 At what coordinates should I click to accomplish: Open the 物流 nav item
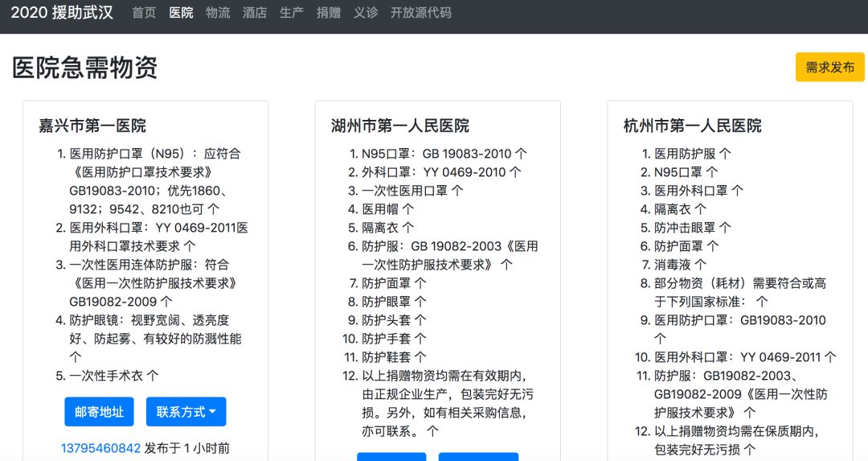[218, 12]
